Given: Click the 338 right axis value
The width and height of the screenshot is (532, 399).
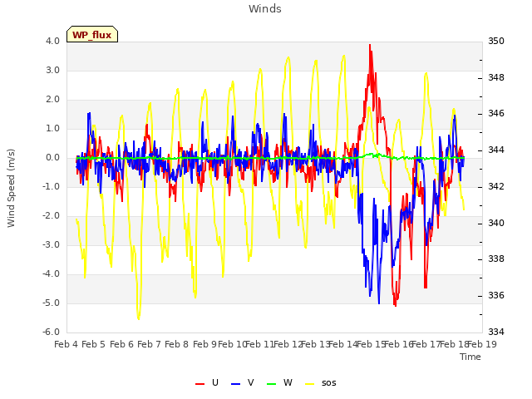Looking at the screenshot, I should [x=496, y=259].
